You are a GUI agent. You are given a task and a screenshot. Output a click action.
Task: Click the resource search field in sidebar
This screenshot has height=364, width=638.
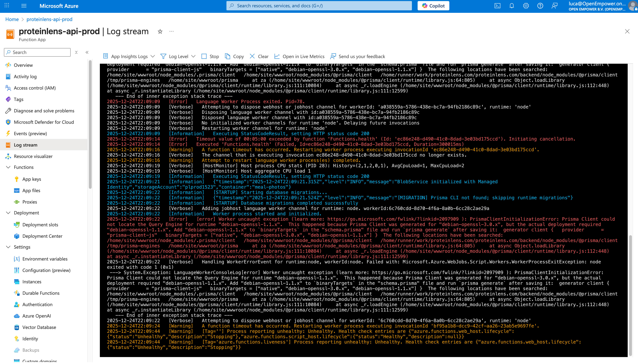(x=37, y=52)
